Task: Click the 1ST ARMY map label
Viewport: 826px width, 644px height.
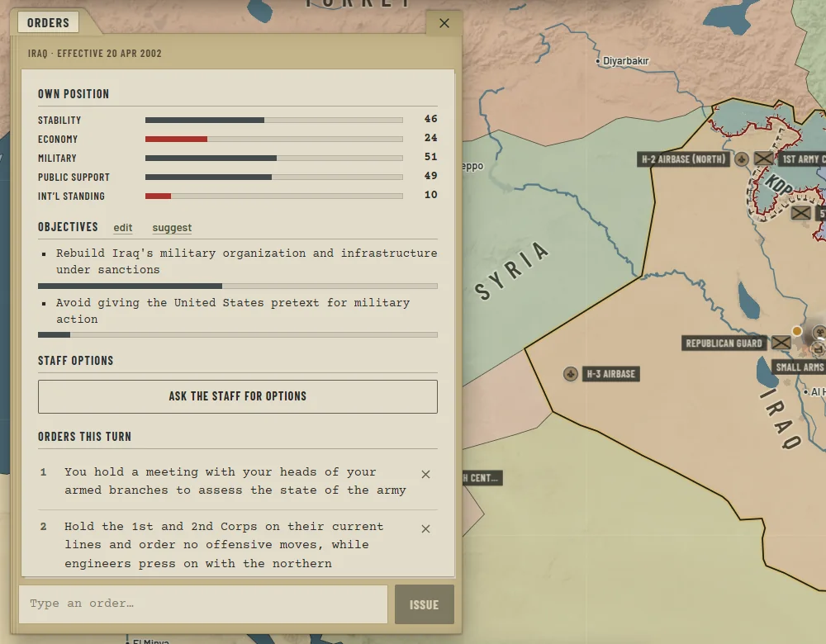Action: click(802, 159)
